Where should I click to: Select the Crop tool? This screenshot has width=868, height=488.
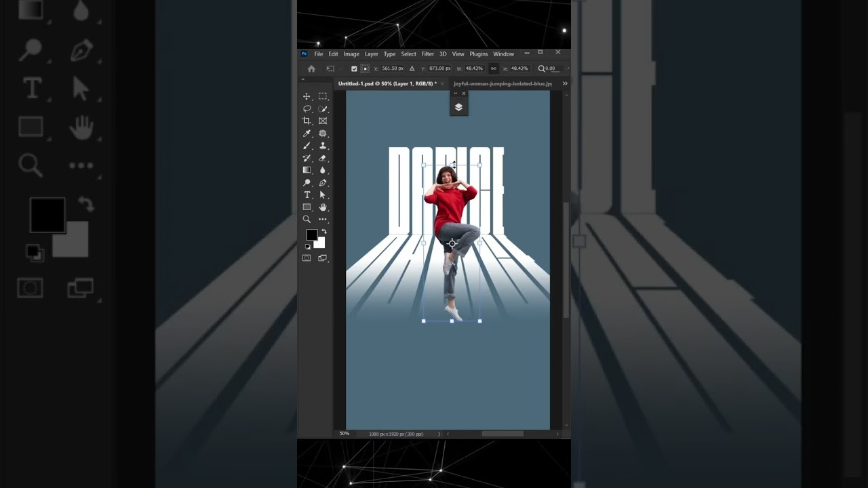pos(307,121)
